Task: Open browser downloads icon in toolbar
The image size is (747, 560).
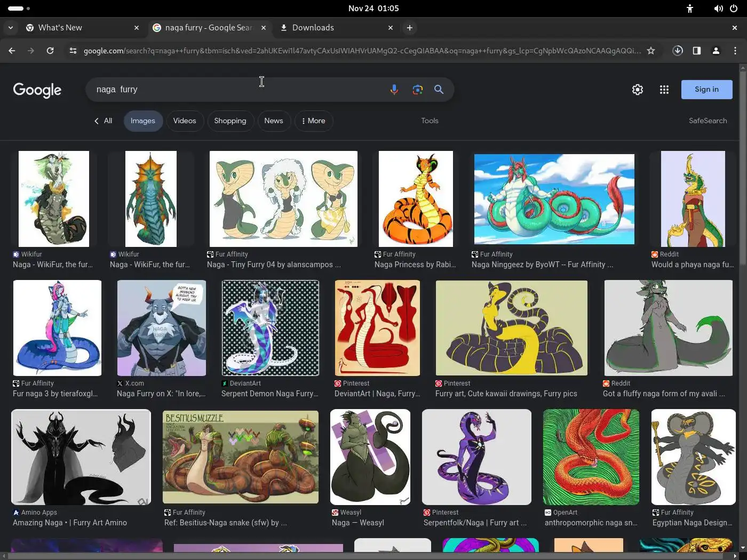Action: coord(678,51)
